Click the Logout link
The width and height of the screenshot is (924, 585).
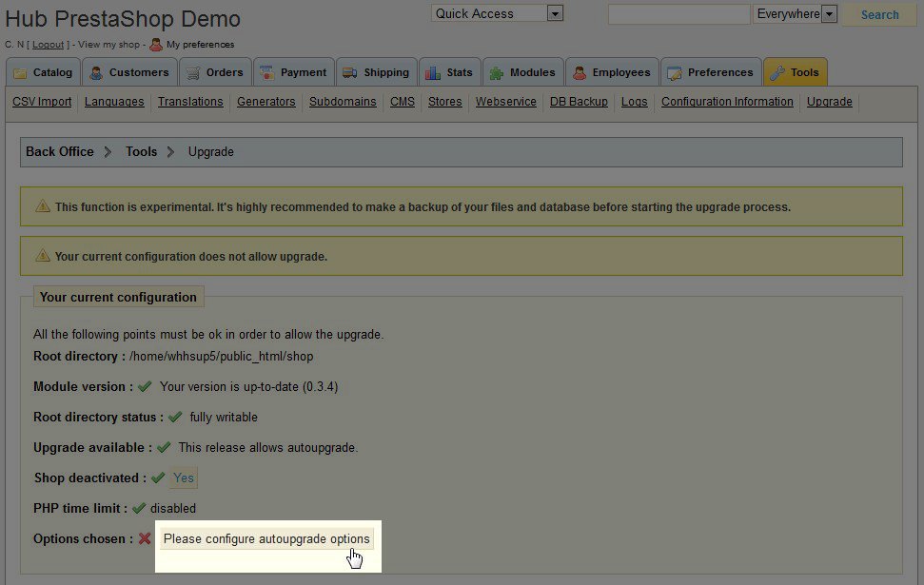point(48,45)
